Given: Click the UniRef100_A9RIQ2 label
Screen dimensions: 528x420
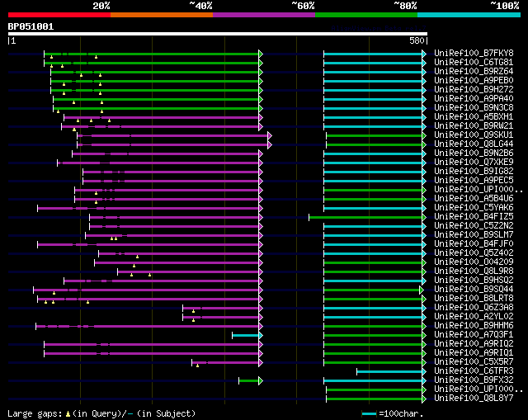Looking at the screenshot, I should point(474,344).
